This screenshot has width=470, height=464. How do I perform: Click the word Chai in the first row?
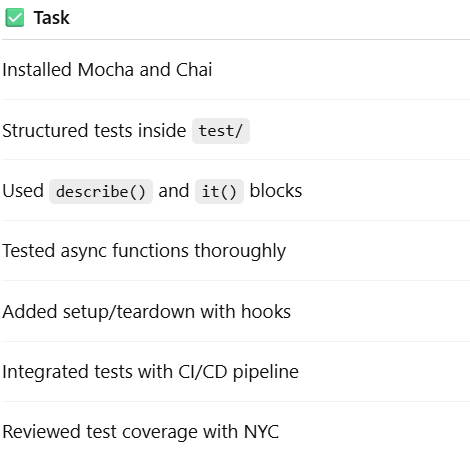tap(194, 70)
